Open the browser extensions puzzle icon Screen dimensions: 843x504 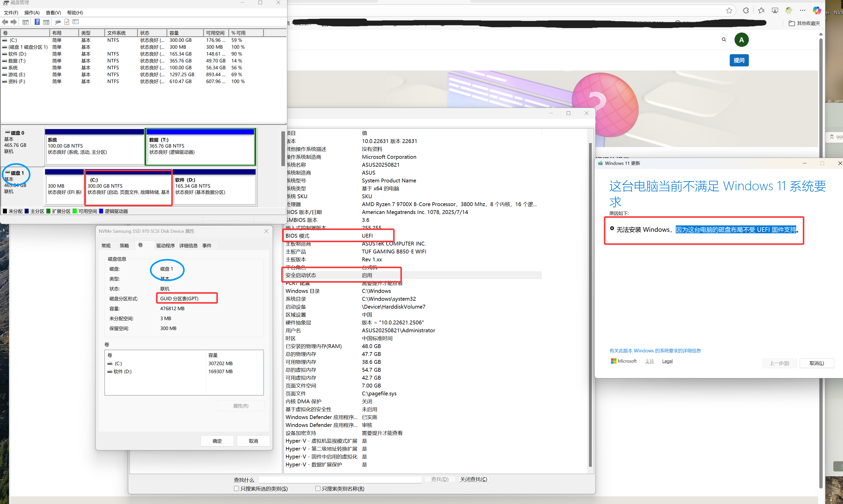746,10
